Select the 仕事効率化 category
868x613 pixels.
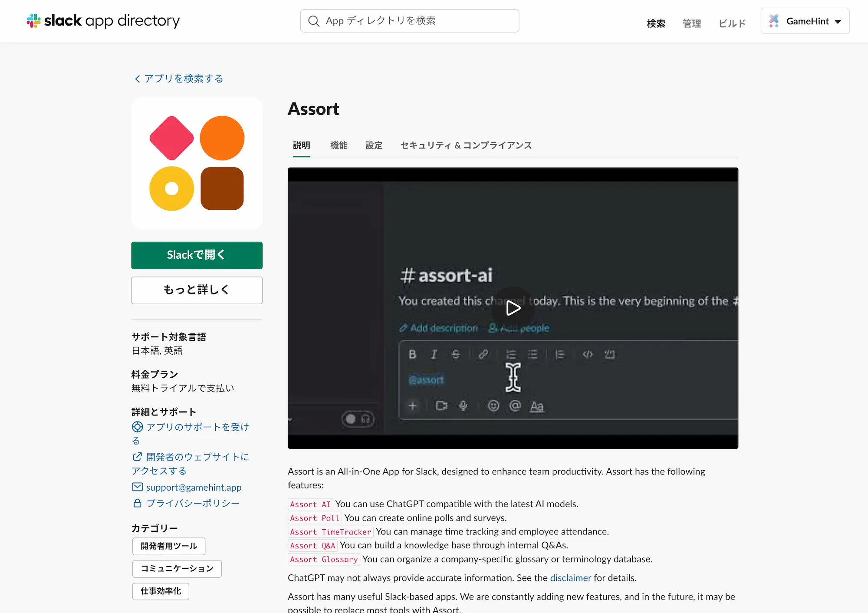pyautogui.click(x=161, y=591)
